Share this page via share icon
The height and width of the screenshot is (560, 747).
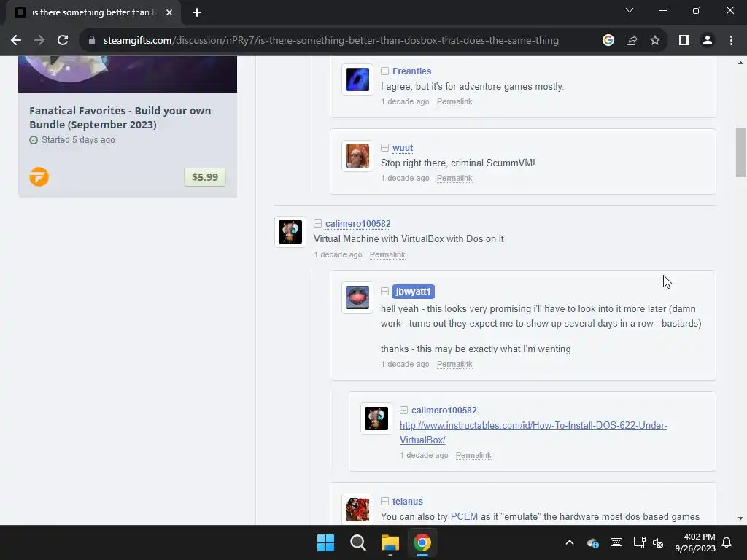[x=632, y=41]
